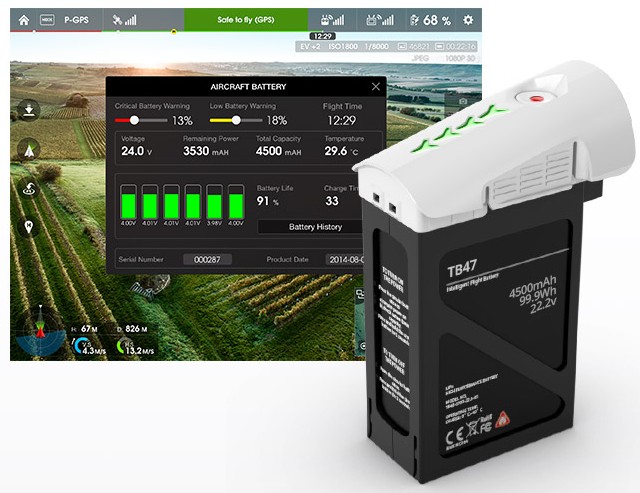The width and height of the screenshot is (640, 493).
Task: Push the red power button on TB47 battery
Action: pos(536,98)
